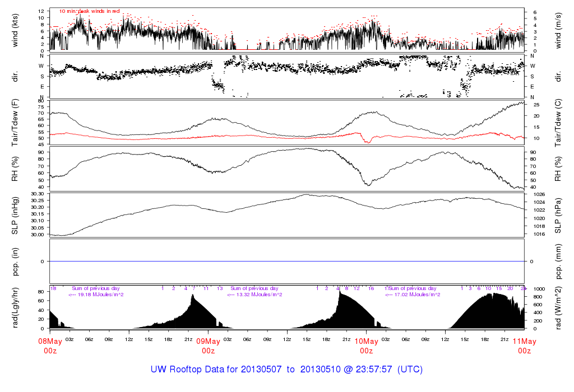
Task: Click the UW Rooftop Data title text
Action: click(286, 370)
